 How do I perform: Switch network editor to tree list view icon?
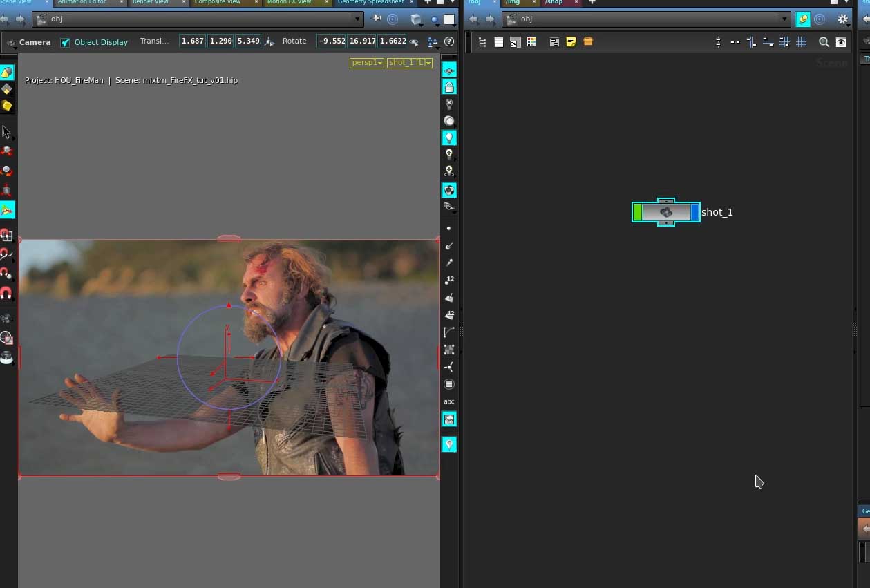point(482,42)
